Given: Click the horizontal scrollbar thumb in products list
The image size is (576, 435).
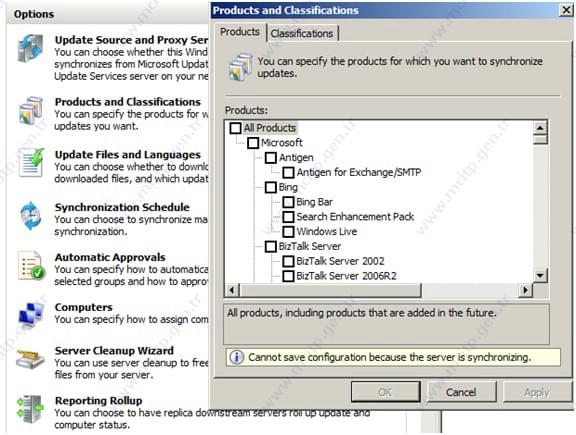Looking at the screenshot, I should [x=330, y=290].
